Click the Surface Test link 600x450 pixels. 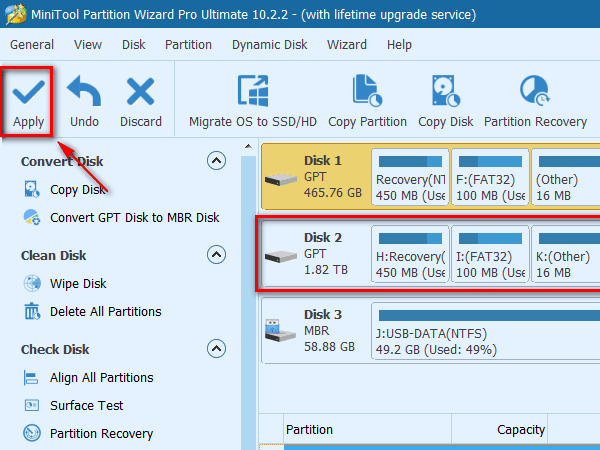pos(86,405)
